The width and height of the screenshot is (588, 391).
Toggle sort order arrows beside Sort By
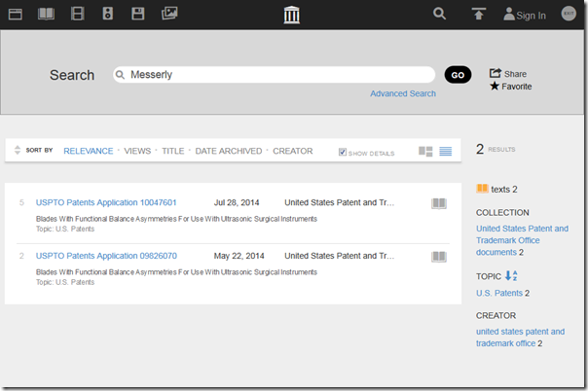point(18,150)
